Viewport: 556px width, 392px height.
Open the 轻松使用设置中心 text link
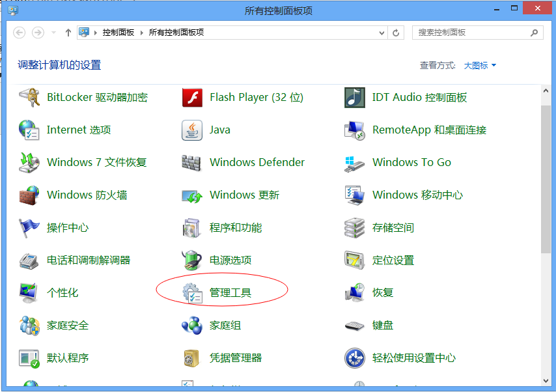pos(414,358)
